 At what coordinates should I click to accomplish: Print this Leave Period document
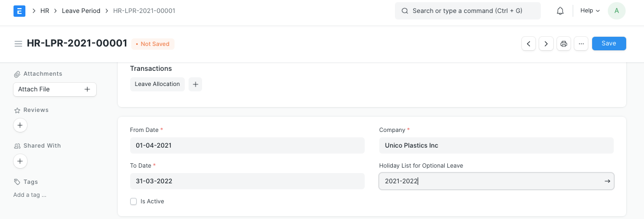[x=563, y=44]
